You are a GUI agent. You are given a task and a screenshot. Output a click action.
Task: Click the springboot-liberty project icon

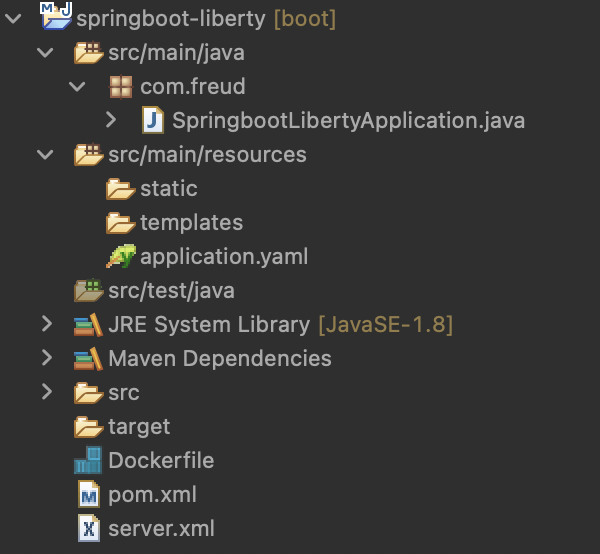click(x=56, y=16)
